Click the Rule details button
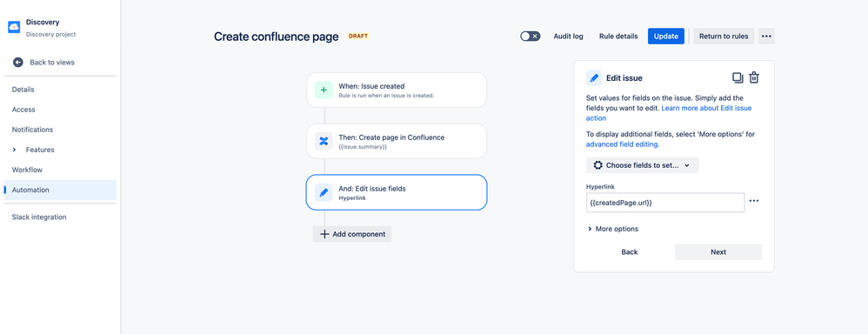 pyautogui.click(x=618, y=36)
